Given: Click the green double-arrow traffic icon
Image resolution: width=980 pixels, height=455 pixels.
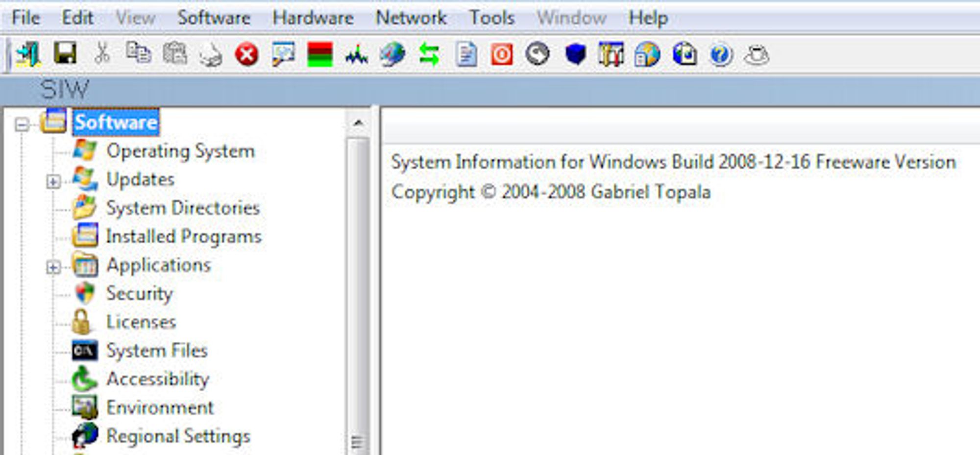Looking at the screenshot, I should (x=429, y=54).
